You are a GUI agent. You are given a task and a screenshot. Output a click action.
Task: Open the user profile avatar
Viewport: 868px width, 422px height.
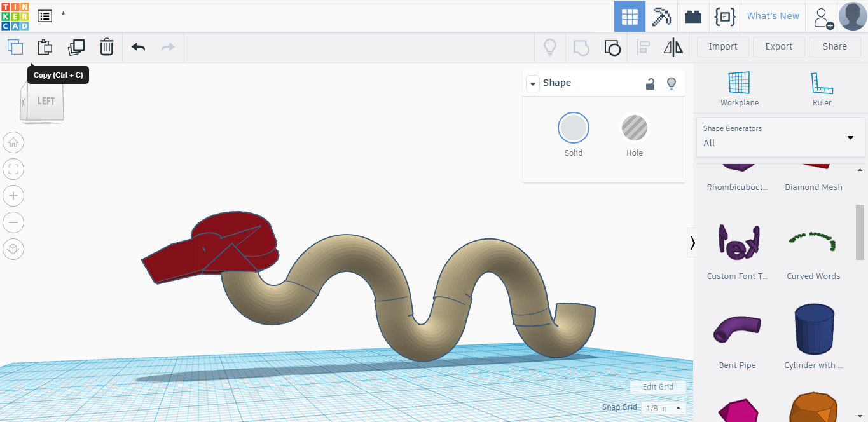click(x=853, y=17)
